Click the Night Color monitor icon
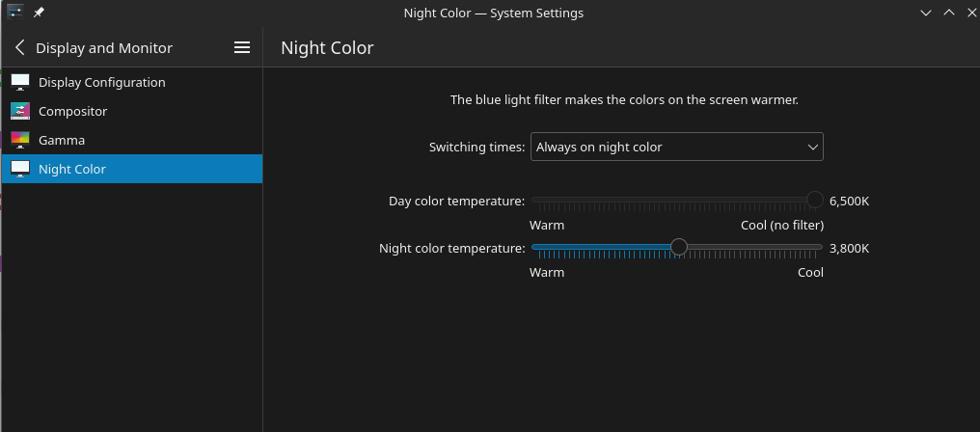Screen dimensions: 980x432 (x=20, y=169)
